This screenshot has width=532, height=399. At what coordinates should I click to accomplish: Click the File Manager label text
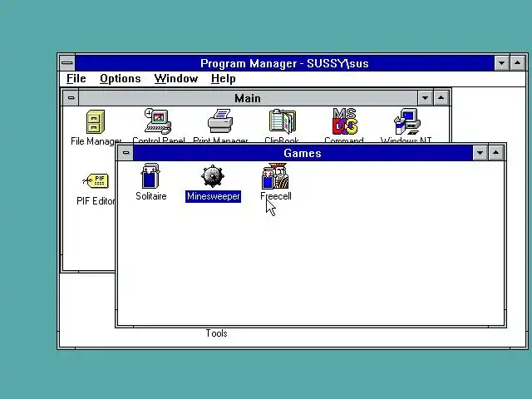[96, 140]
